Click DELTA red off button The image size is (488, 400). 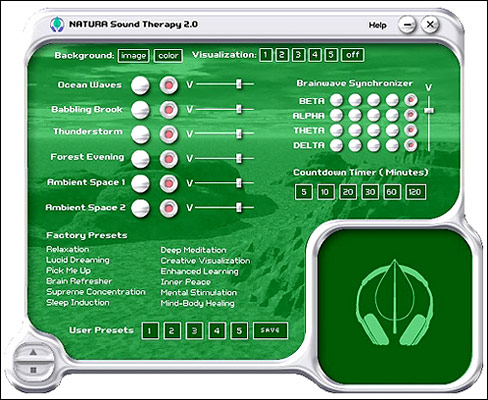tap(411, 145)
